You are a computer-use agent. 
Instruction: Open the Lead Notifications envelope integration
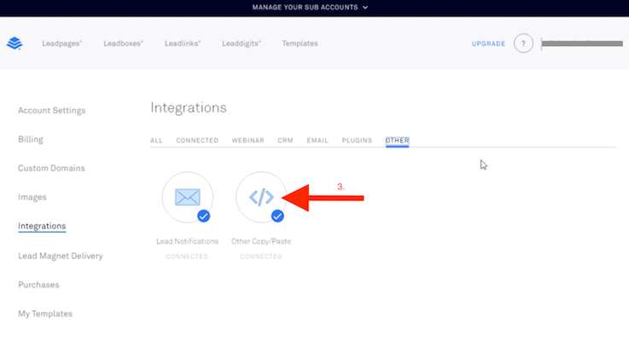[188, 197]
